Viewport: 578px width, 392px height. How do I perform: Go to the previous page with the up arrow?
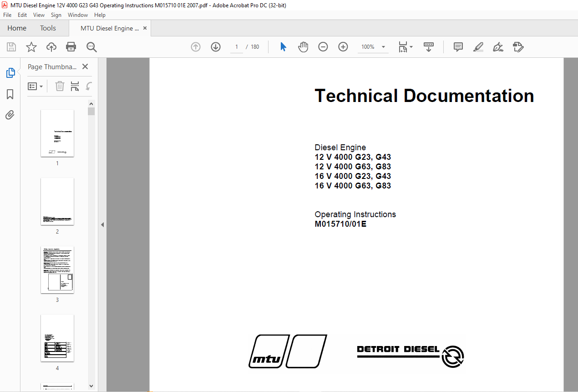click(x=196, y=47)
